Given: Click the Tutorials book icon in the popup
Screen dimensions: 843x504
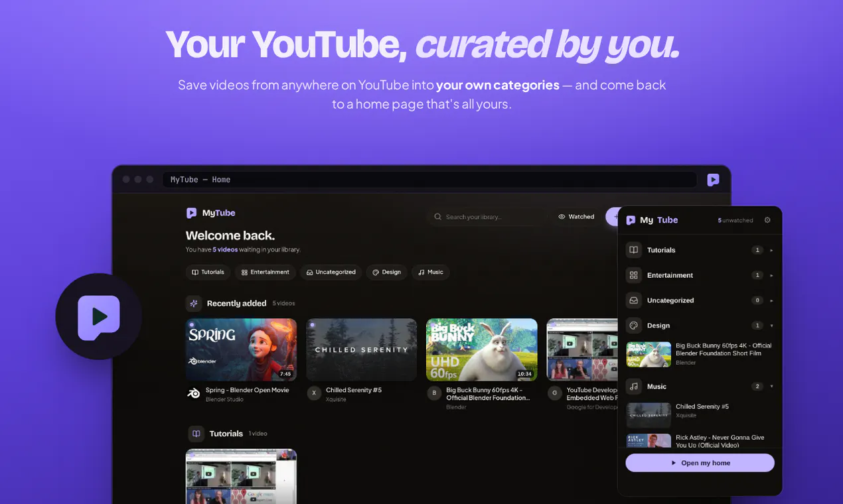Looking at the screenshot, I should click(634, 250).
